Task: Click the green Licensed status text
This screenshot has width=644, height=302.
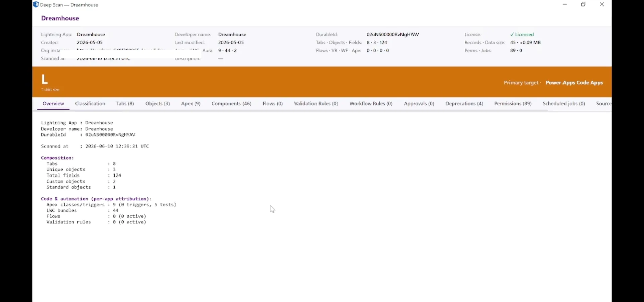Action: click(x=522, y=35)
